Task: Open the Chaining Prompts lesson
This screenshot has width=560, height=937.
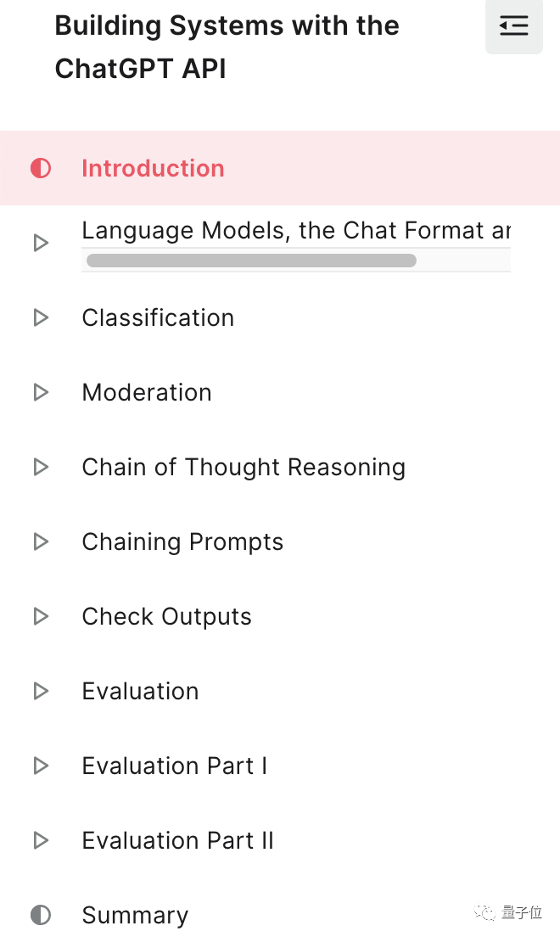Action: 182,541
